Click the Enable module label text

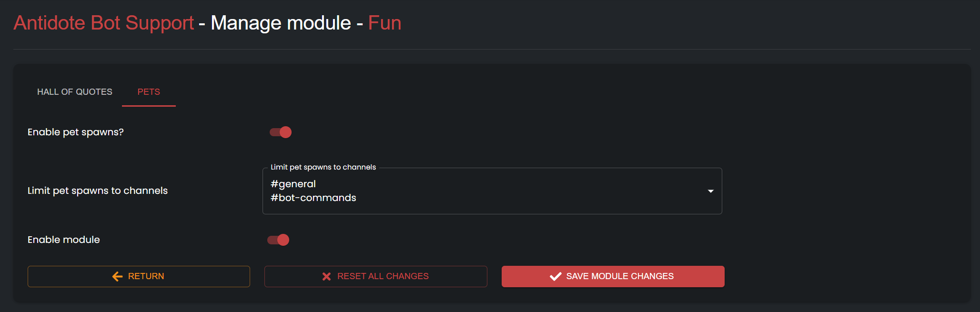point(64,240)
